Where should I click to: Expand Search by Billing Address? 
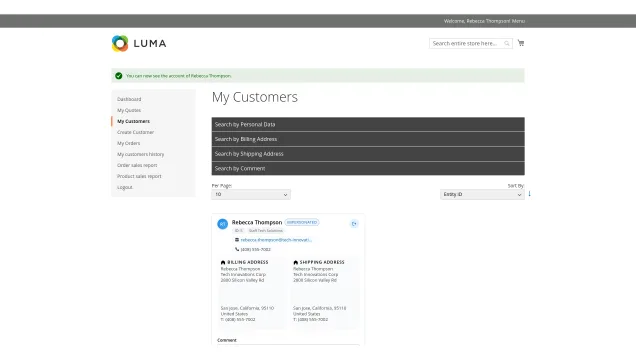coord(368,139)
